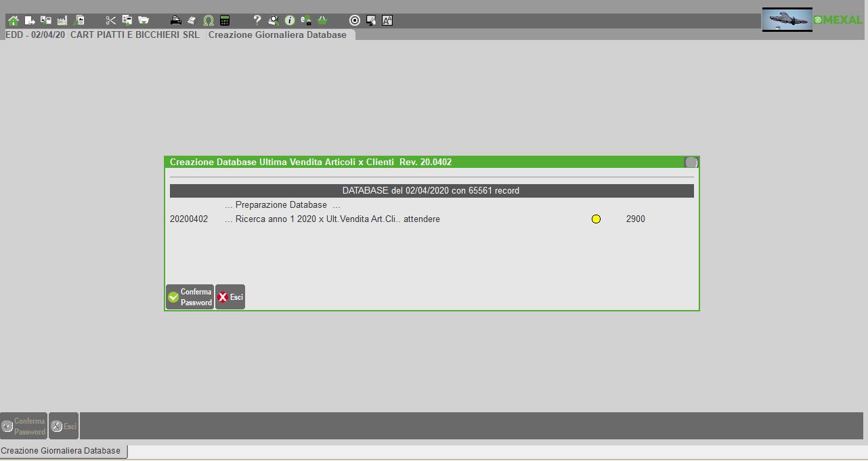Viewport: 868px width, 461px height.
Task: Select the bottom Creazione Giornaliera Database tab
Action: pyautogui.click(x=61, y=451)
